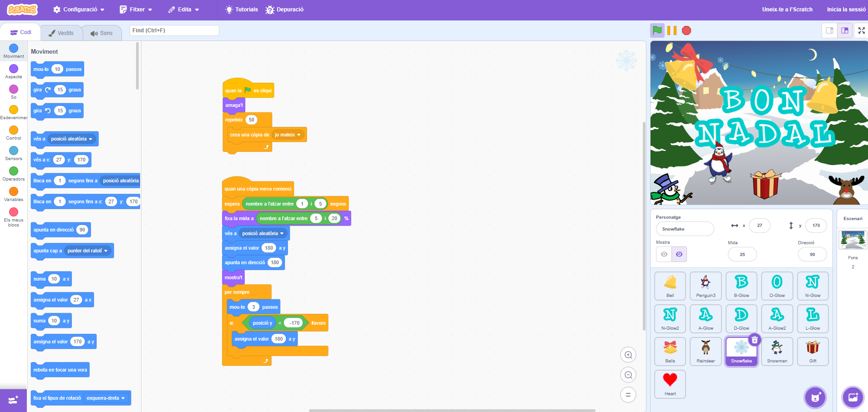Viewport: 868px width, 412px height.
Task: Open the add extension button
Action: (x=13, y=400)
